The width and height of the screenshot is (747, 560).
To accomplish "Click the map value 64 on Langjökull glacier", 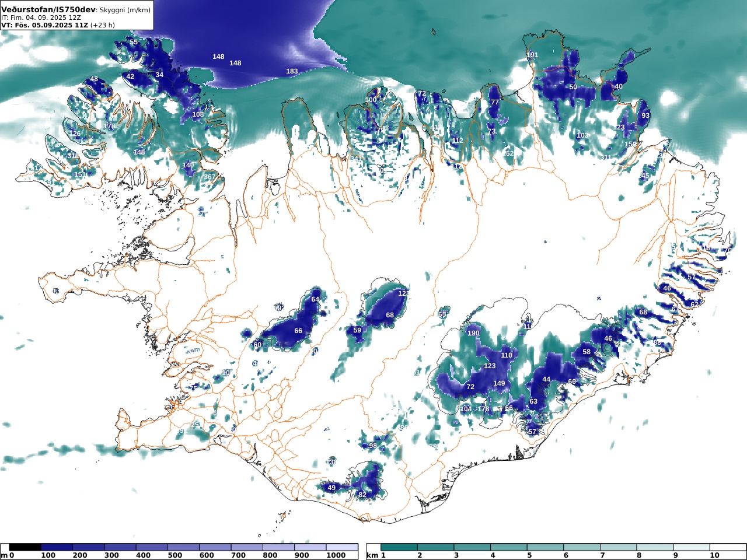I will [315, 299].
